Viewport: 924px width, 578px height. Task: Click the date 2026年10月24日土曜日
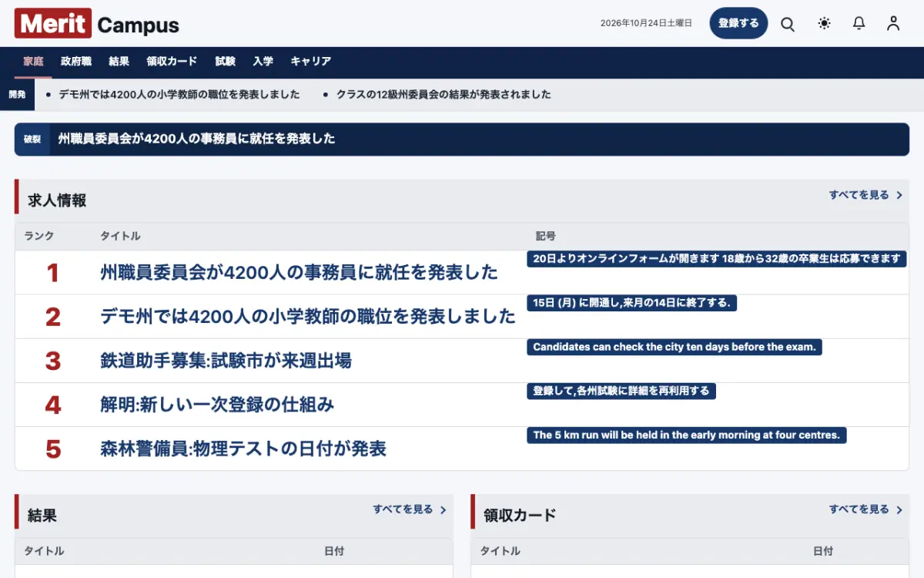pyautogui.click(x=646, y=23)
